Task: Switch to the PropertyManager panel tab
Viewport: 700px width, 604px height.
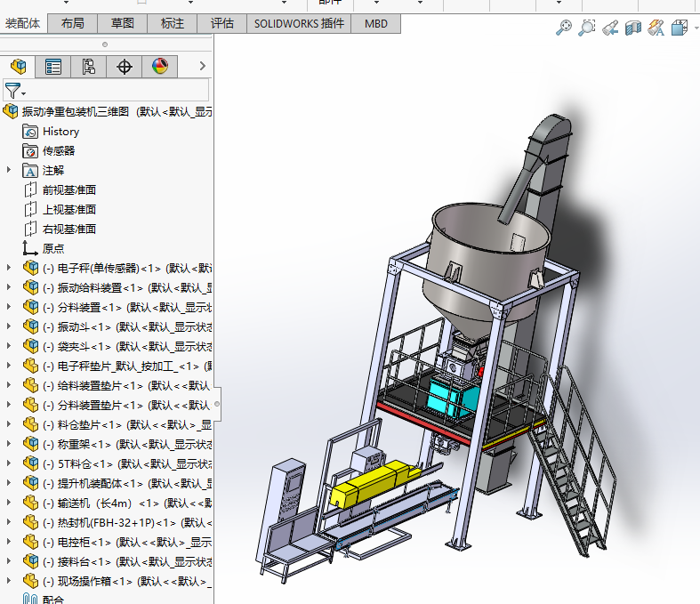Action: click(53, 66)
